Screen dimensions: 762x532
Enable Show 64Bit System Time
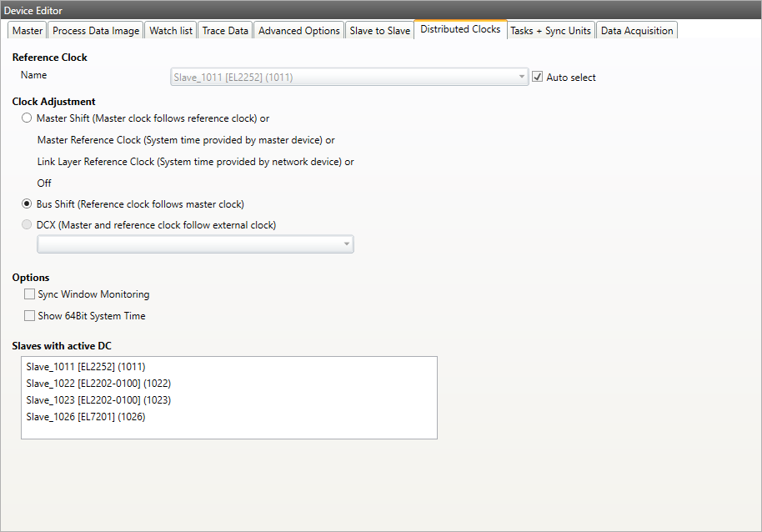(x=30, y=316)
